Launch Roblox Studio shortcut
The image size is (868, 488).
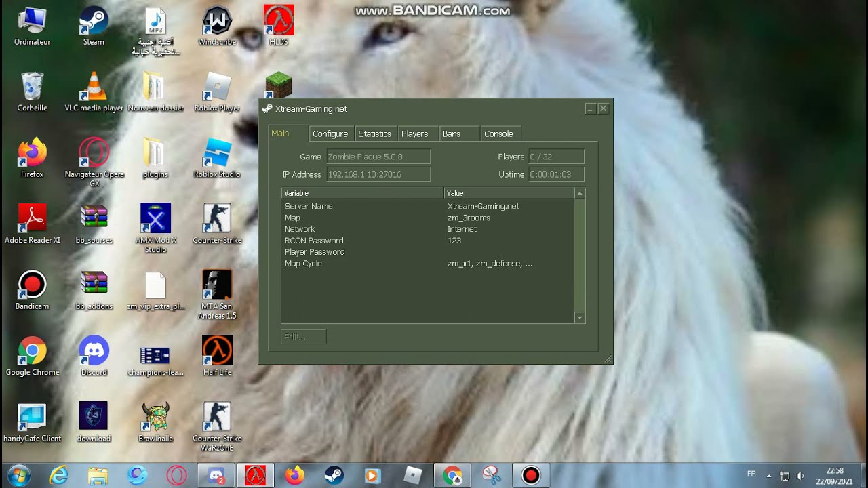coord(217,158)
